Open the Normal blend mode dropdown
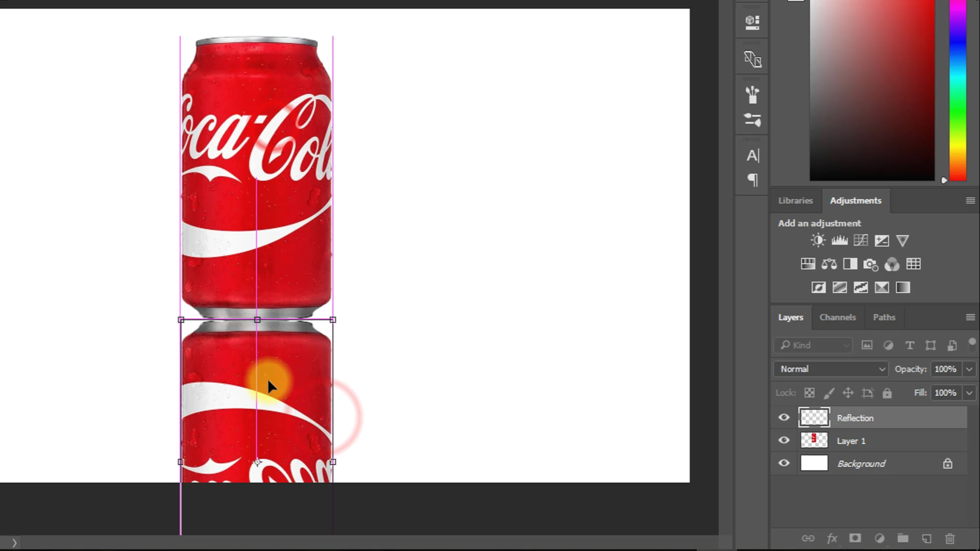The image size is (980, 551). [831, 369]
